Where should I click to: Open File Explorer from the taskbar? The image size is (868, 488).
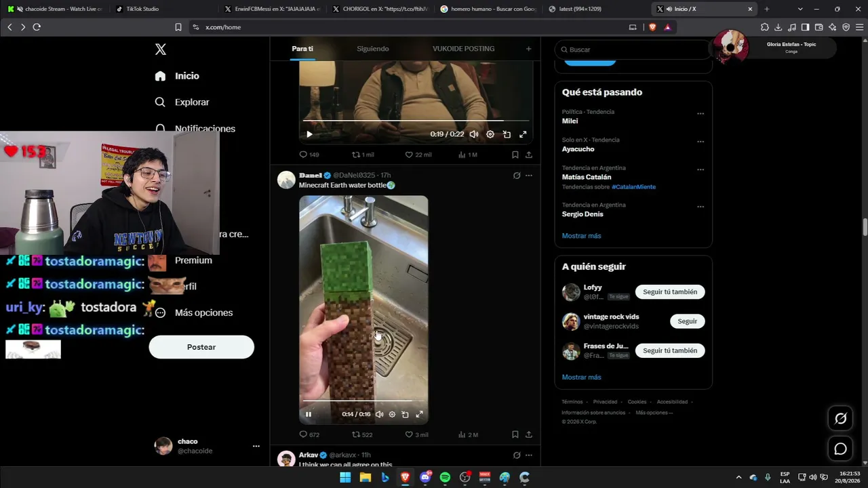[366, 477]
